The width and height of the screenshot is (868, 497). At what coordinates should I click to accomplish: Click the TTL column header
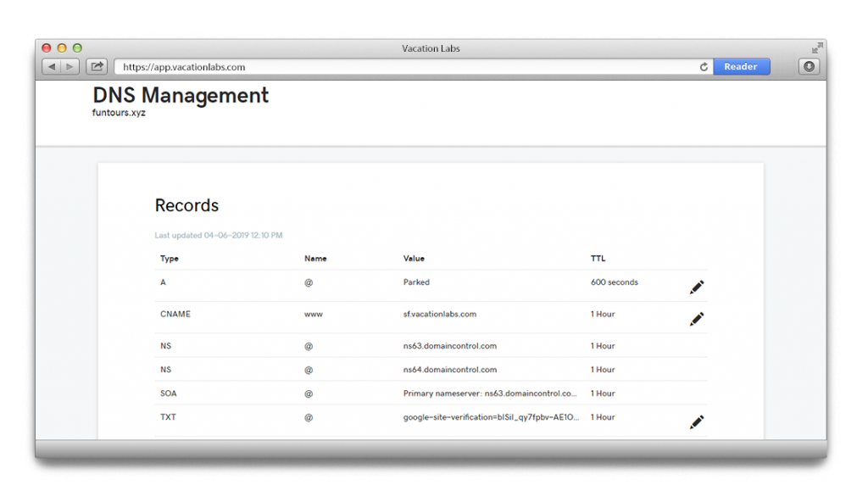tap(598, 259)
